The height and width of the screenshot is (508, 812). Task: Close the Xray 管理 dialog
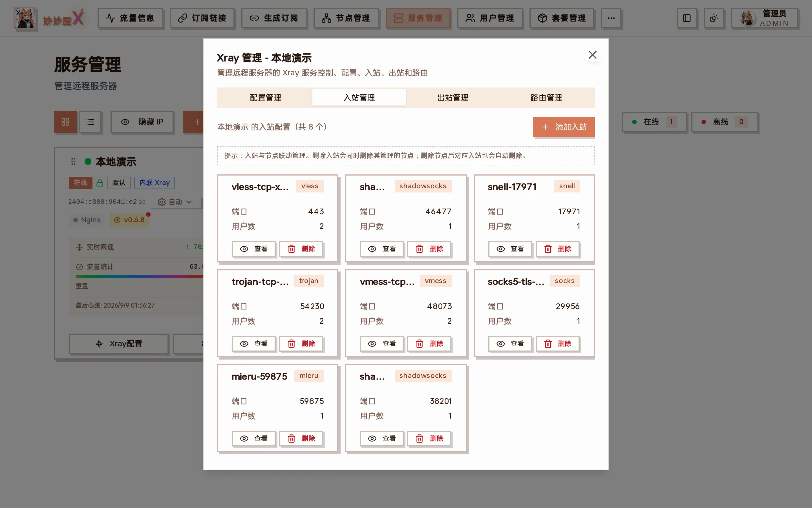[x=593, y=55]
